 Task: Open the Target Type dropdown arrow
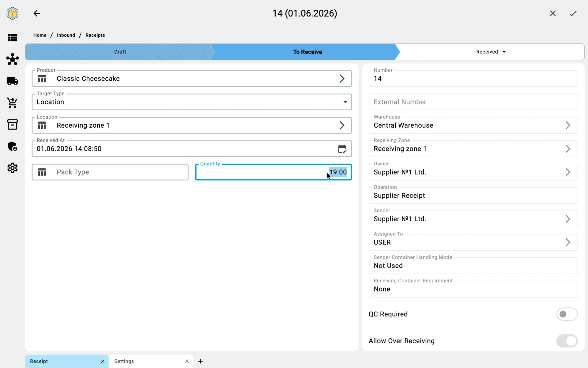pos(345,102)
